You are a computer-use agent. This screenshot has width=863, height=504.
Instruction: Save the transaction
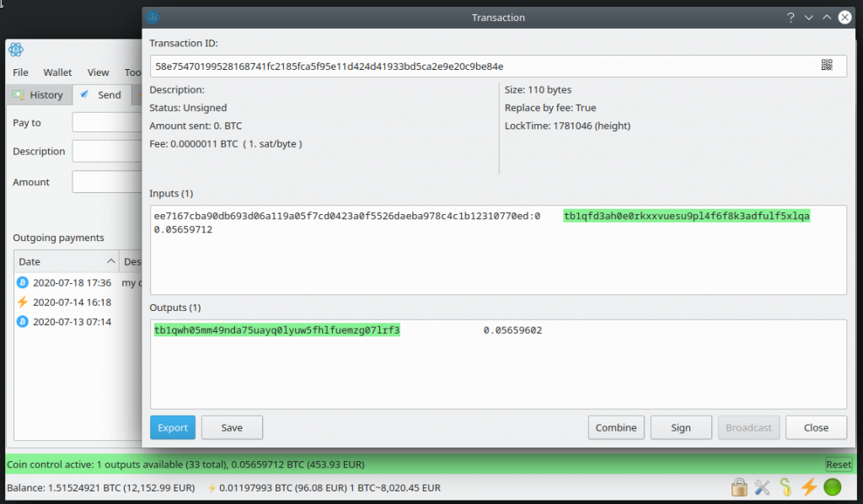[x=232, y=427]
